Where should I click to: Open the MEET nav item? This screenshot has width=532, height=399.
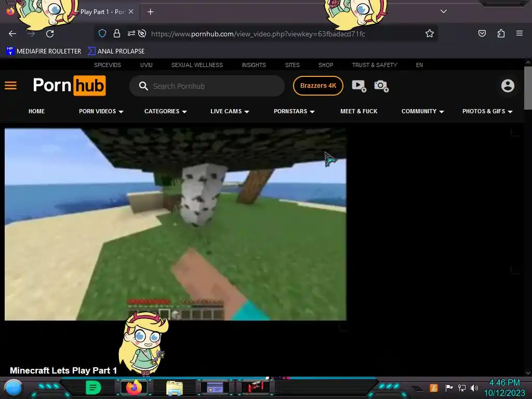(358, 111)
